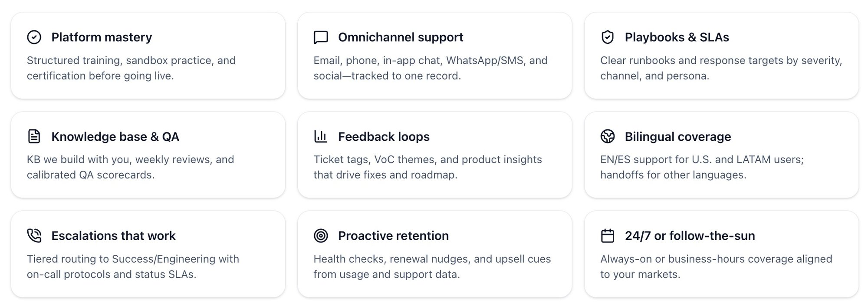Image resolution: width=868 pixels, height=304 pixels.
Task: Click the 24/7 calendar icon
Action: point(608,235)
